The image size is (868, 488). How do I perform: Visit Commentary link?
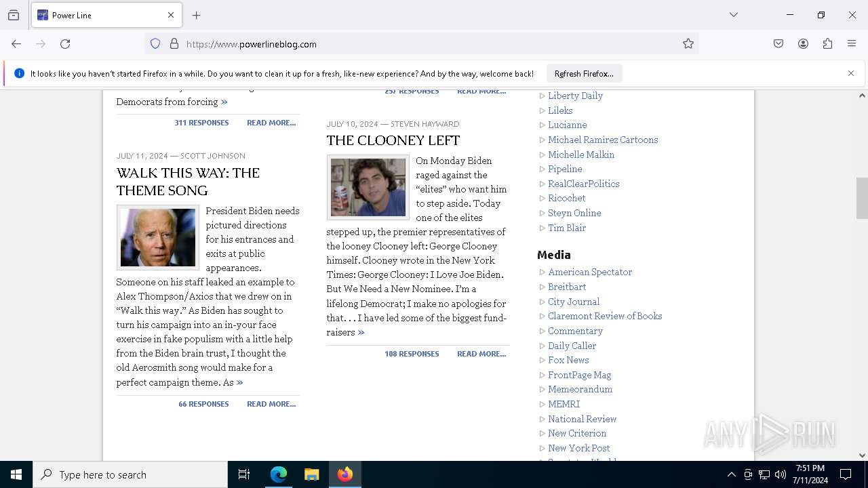[575, 331]
